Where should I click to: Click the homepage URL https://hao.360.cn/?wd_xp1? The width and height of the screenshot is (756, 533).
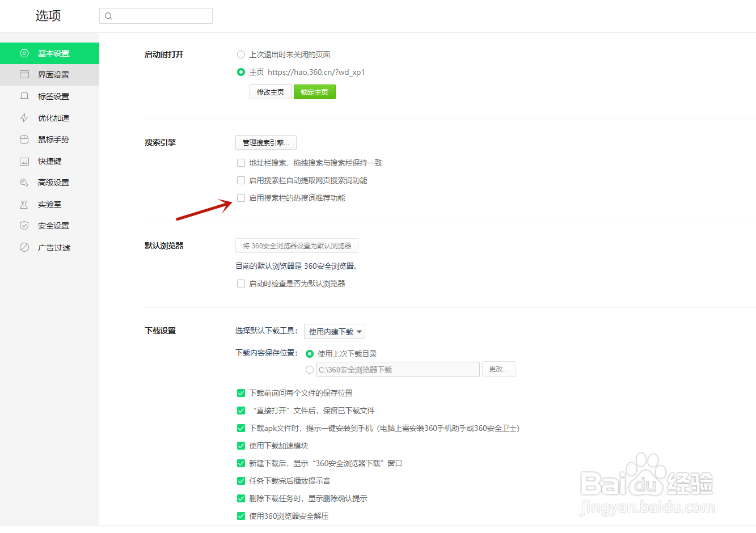(316, 72)
